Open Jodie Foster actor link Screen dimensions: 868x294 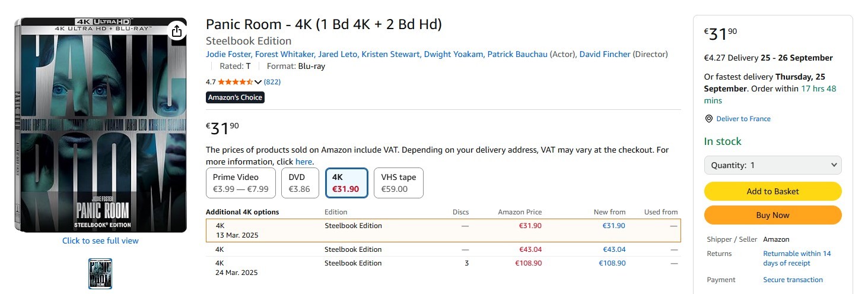(228, 54)
